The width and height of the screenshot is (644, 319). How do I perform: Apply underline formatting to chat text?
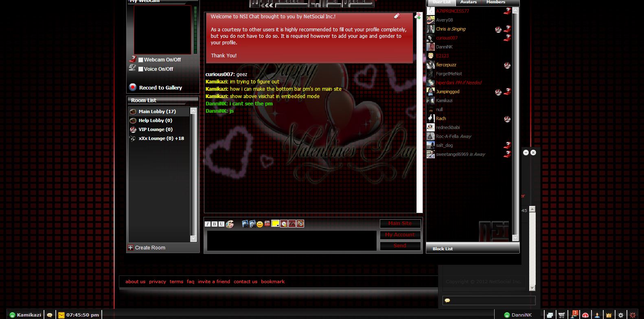[221, 224]
